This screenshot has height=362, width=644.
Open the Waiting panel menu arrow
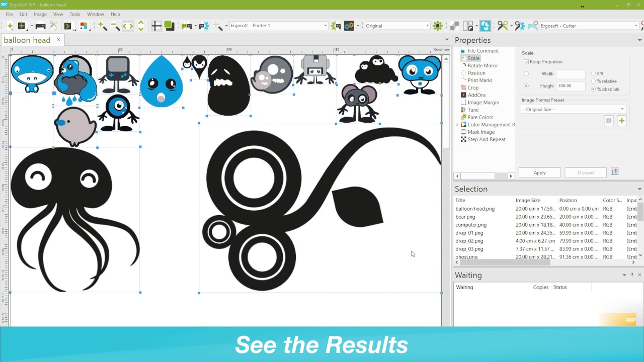click(624, 275)
